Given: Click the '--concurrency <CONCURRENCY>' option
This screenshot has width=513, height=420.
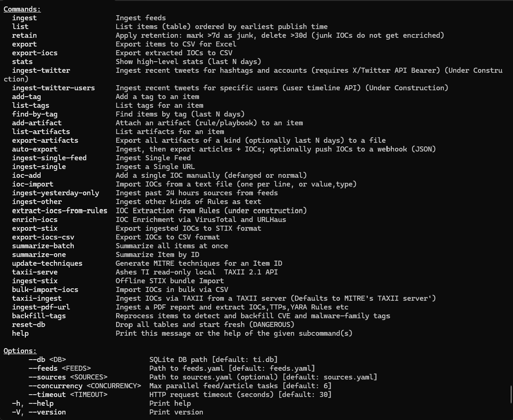Looking at the screenshot, I should tap(84, 386).
